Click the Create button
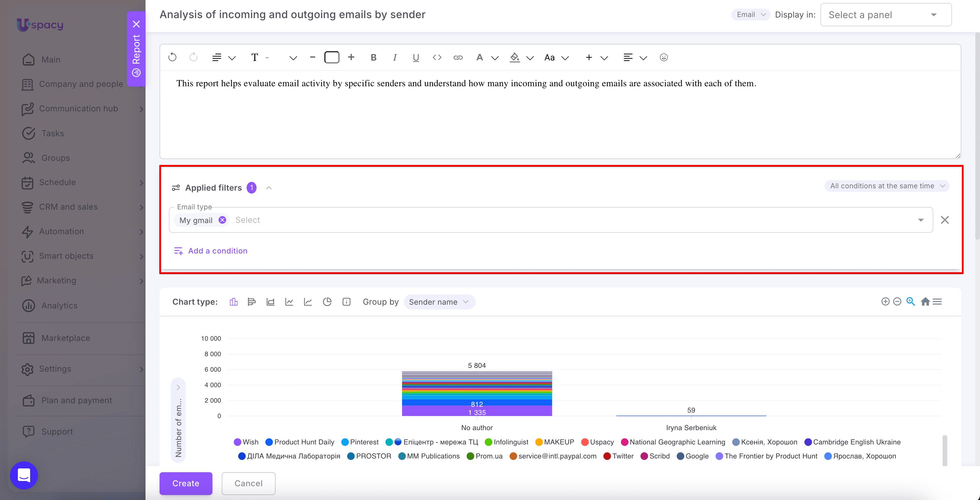The height and width of the screenshot is (500, 980). pyautogui.click(x=186, y=483)
